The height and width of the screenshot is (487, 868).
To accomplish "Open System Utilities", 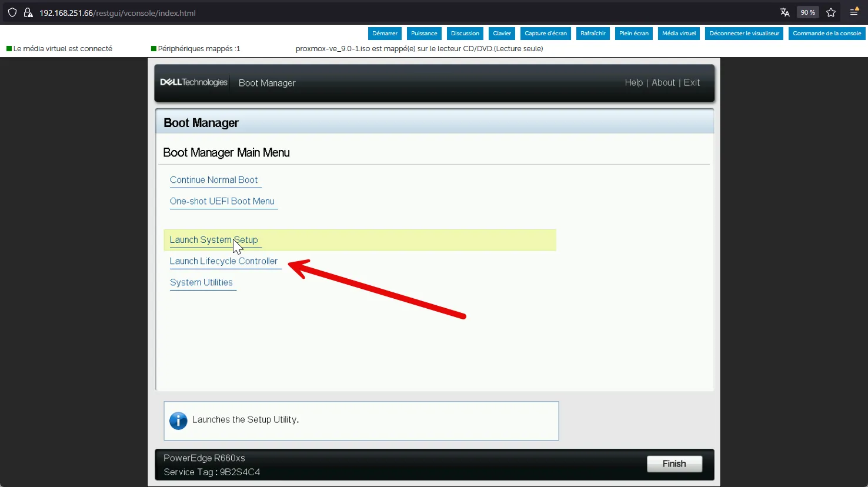I will point(201,282).
